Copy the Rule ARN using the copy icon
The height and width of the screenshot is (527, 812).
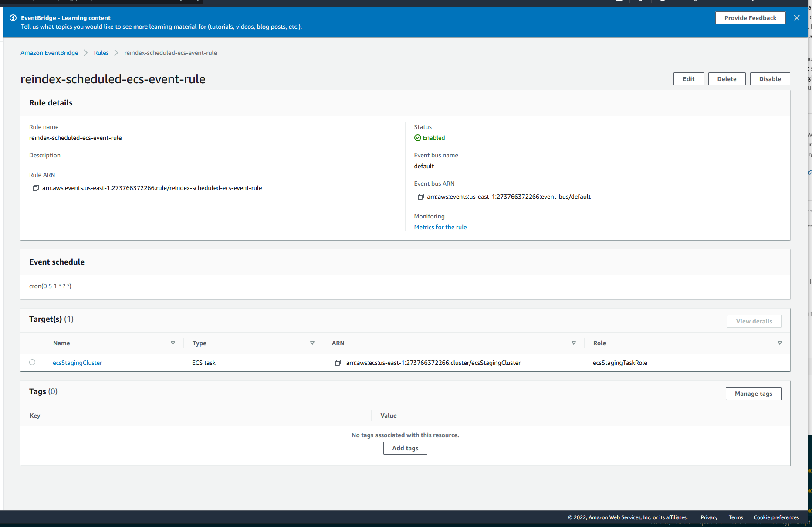[x=36, y=188]
